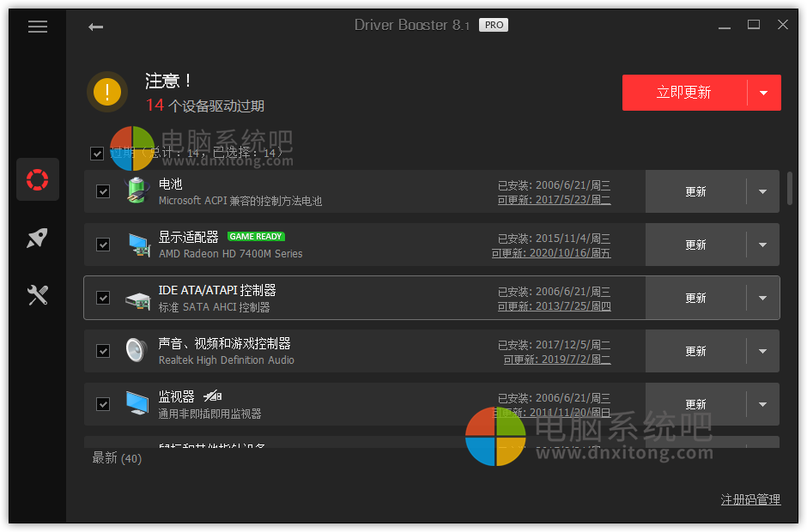Update the AMD Radeon HD 7400M driver

pos(696,245)
